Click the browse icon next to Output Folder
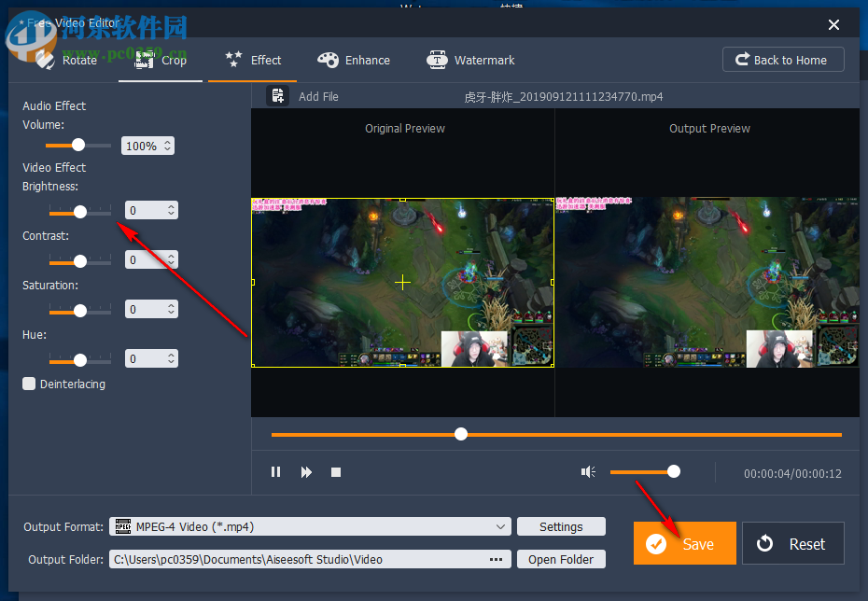868x601 pixels. point(496,559)
